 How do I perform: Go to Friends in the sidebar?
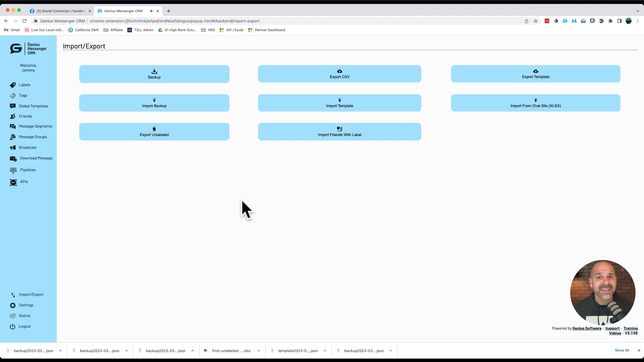pyautogui.click(x=21, y=116)
